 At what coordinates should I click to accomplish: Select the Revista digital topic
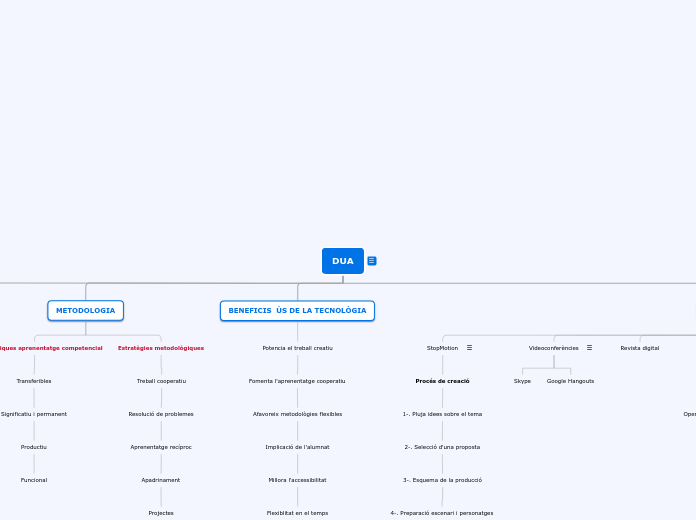[x=639, y=348]
